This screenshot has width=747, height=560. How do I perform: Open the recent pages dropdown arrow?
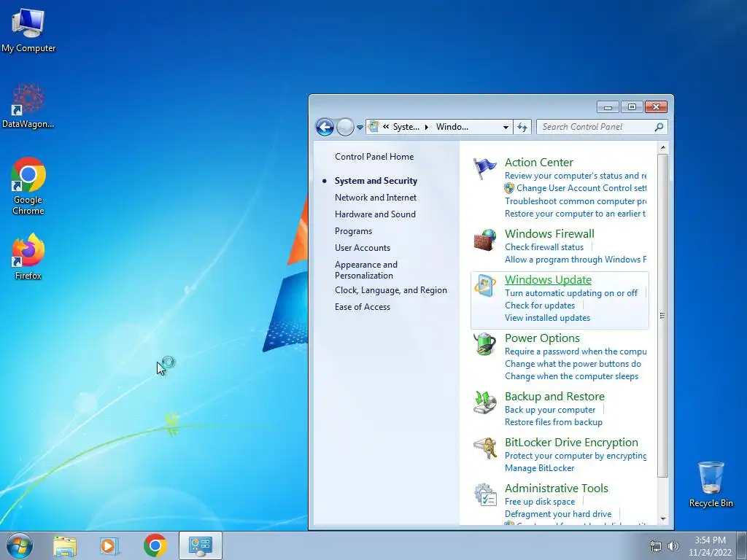[x=360, y=128]
